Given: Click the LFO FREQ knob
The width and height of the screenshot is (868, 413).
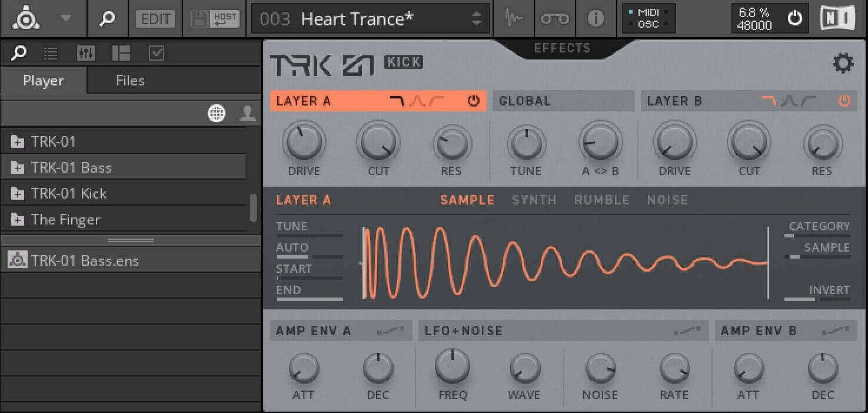Looking at the screenshot, I should [x=453, y=366].
